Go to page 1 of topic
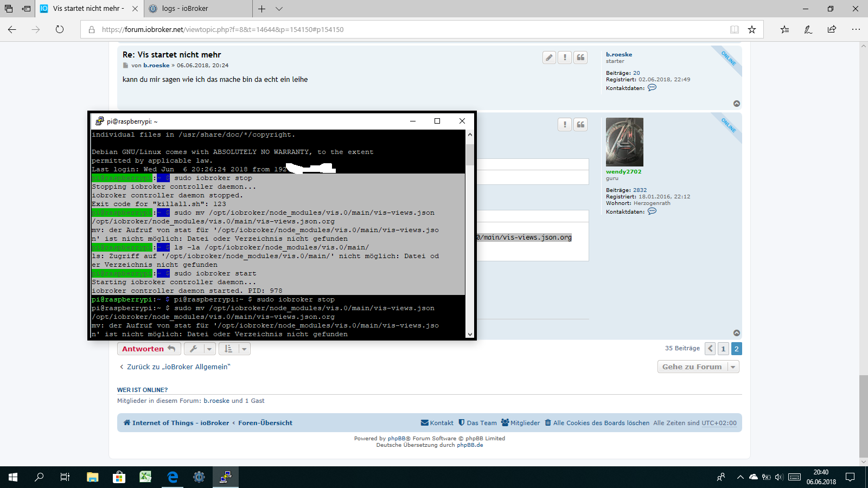 (723, 349)
